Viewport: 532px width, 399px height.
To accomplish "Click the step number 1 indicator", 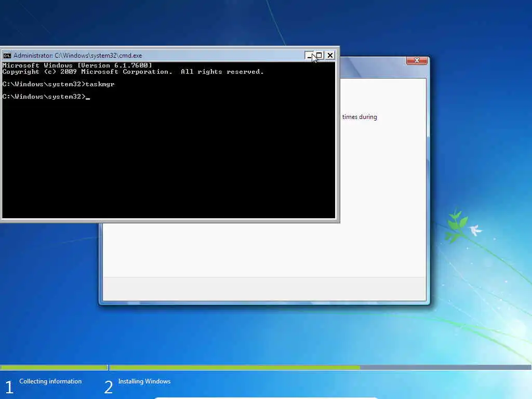I will pos(9,387).
